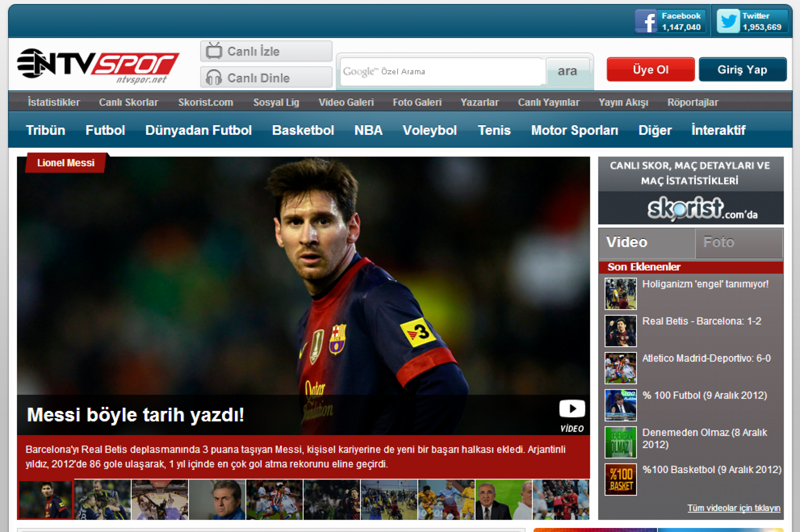
Task: Open the Motor Sporları menu
Action: click(x=574, y=130)
